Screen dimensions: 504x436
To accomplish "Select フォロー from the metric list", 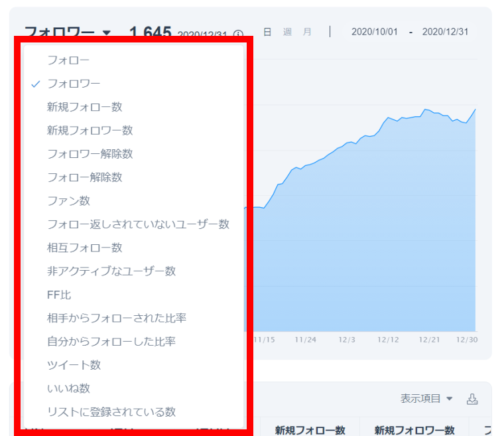I will [x=68, y=60].
